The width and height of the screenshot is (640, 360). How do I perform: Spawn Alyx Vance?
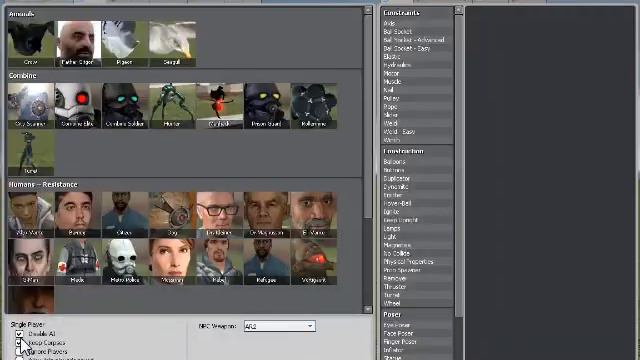tap(31, 215)
